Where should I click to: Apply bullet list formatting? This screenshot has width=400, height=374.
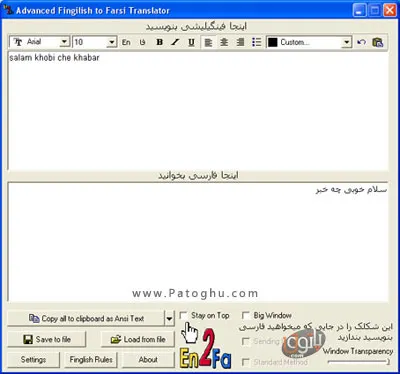256,42
